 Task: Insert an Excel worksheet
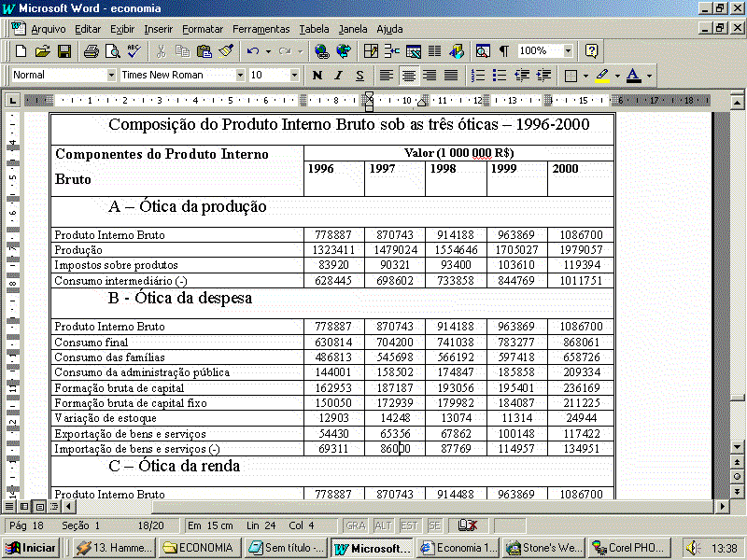[x=413, y=51]
